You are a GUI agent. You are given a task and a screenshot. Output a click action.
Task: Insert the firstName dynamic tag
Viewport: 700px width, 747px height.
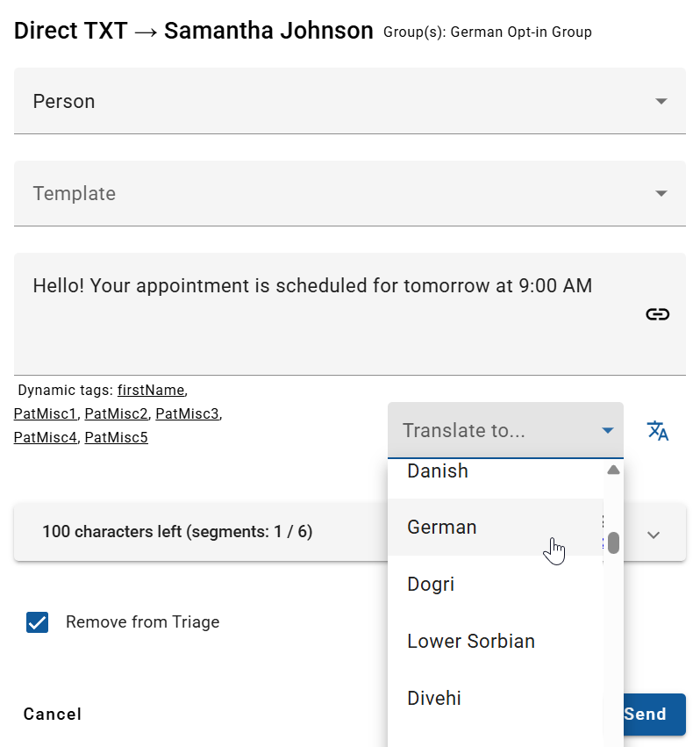pos(151,390)
